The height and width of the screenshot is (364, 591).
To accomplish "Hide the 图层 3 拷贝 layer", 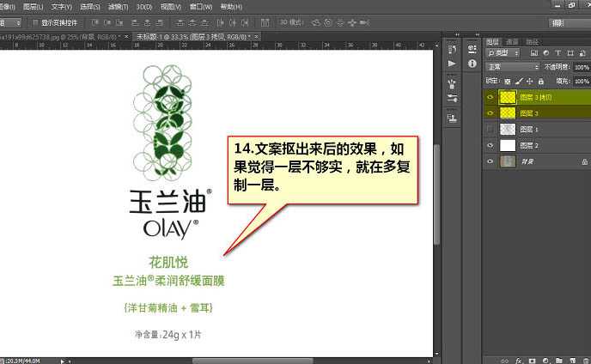I will pyautogui.click(x=490, y=98).
